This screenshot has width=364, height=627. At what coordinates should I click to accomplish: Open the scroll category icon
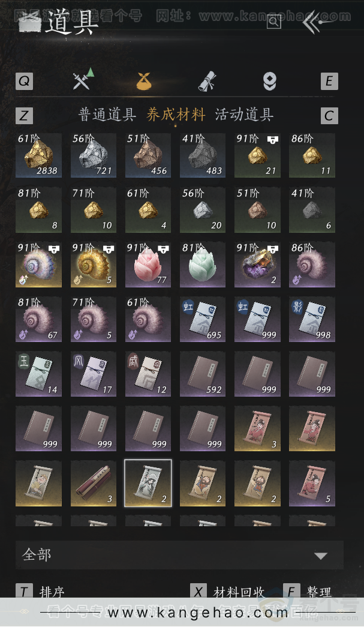pyautogui.click(x=207, y=81)
